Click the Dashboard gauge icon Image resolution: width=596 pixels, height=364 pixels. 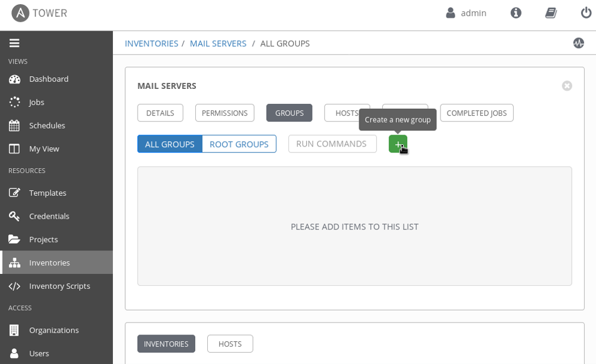[14, 79]
